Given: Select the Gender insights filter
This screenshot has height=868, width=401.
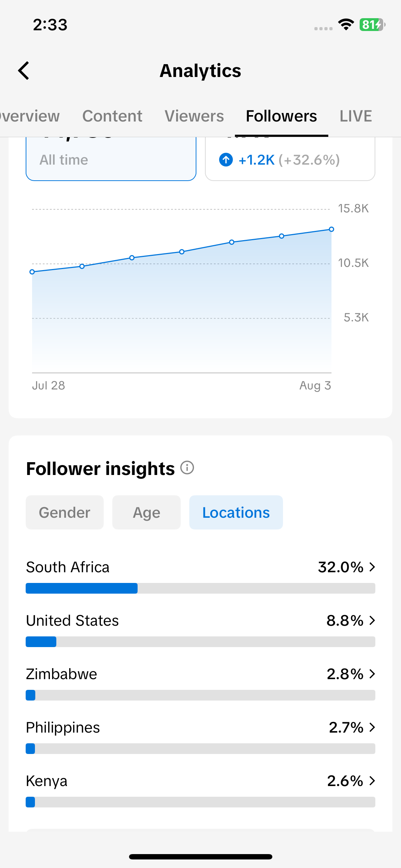Looking at the screenshot, I should pyautogui.click(x=65, y=512).
